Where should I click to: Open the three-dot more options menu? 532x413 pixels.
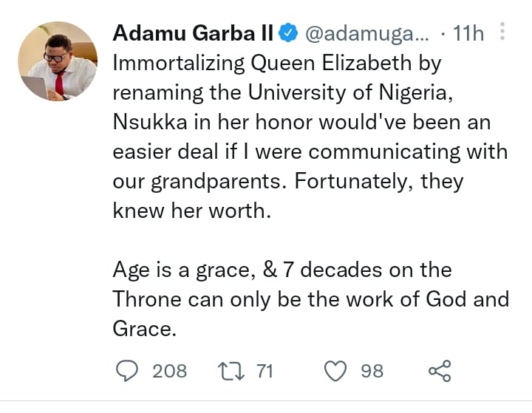click(502, 33)
